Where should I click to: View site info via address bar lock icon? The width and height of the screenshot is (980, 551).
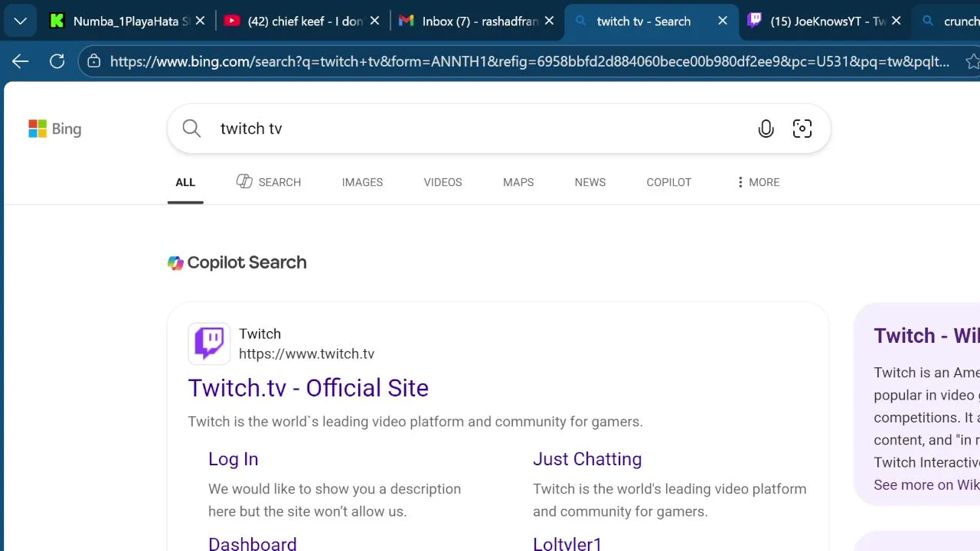point(94,61)
